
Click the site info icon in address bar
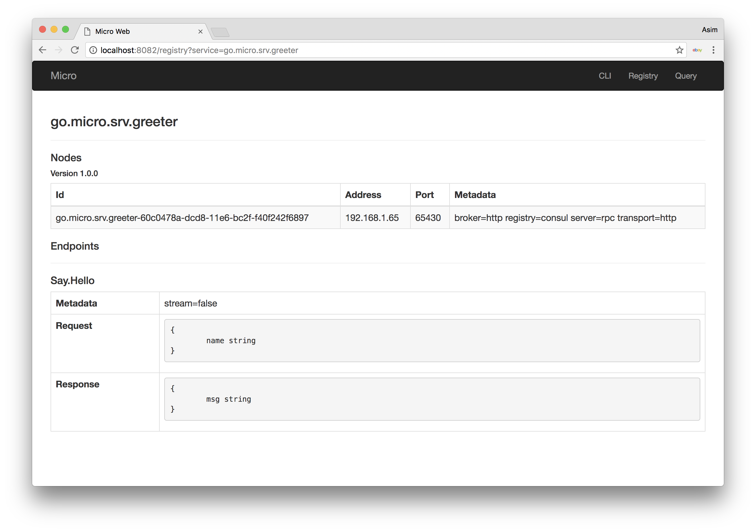94,50
